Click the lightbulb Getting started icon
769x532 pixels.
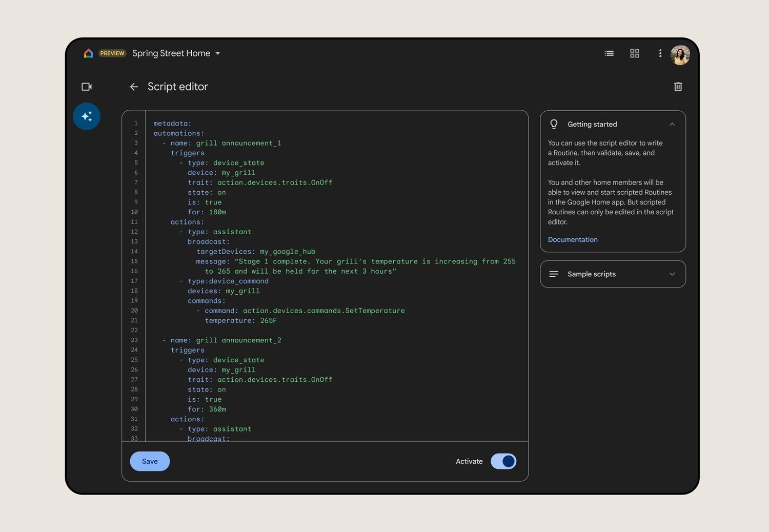(x=554, y=124)
